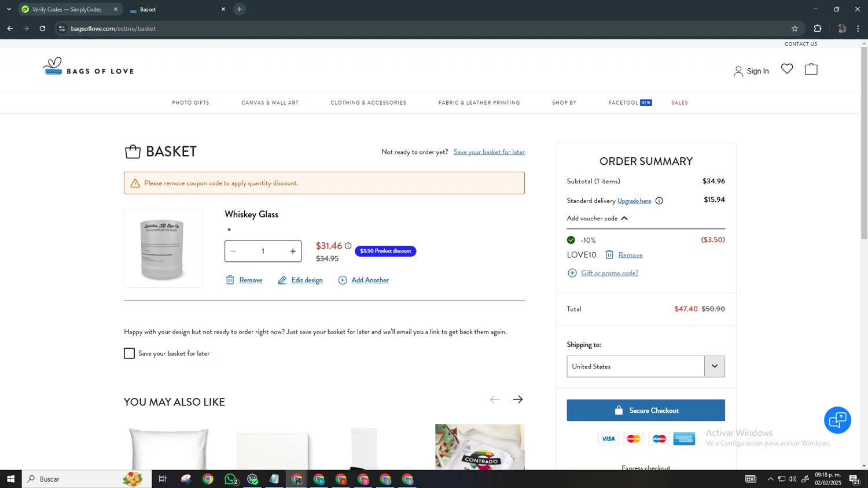Click the $3.50 Product discount badge
The height and width of the screenshot is (488, 868).
click(x=385, y=251)
